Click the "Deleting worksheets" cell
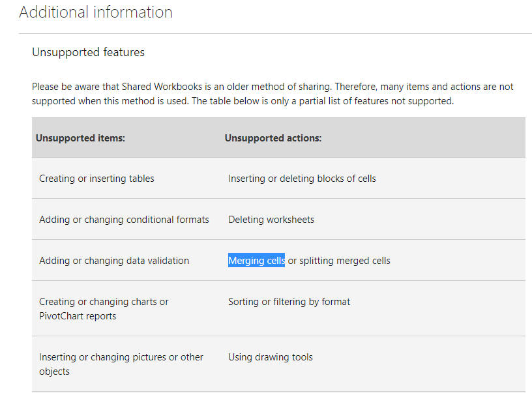Image resolution: width=532 pixels, height=393 pixels. (271, 220)
